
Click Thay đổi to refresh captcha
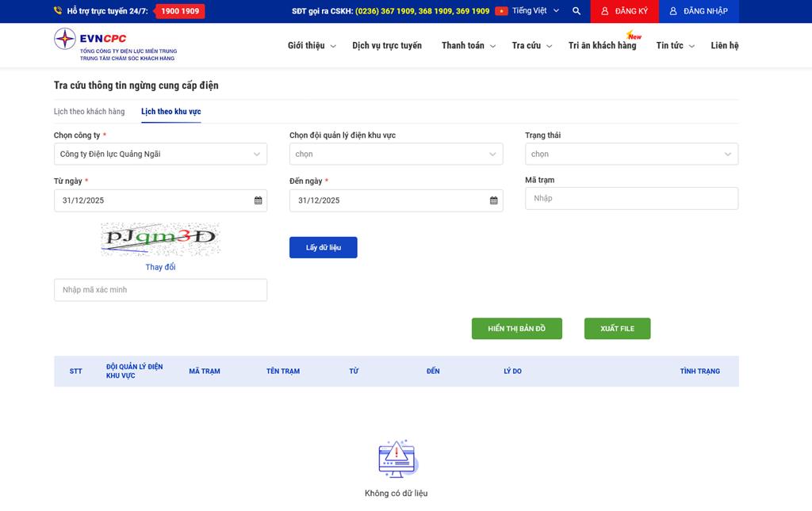click(160, 267)
